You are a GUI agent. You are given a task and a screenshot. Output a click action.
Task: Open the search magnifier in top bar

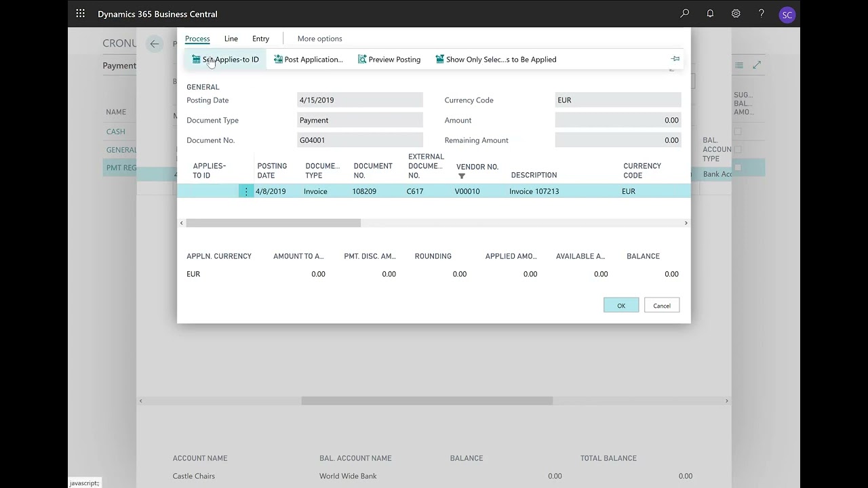[x=685, y=14]
